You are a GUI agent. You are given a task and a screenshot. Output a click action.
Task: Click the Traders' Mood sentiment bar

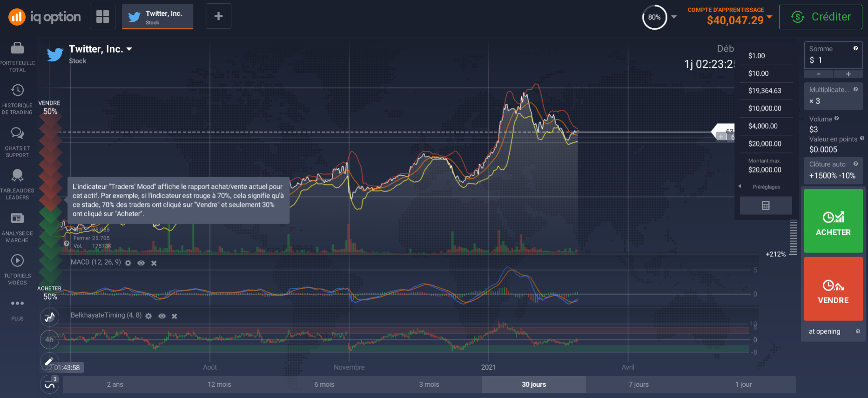(50, 200)
